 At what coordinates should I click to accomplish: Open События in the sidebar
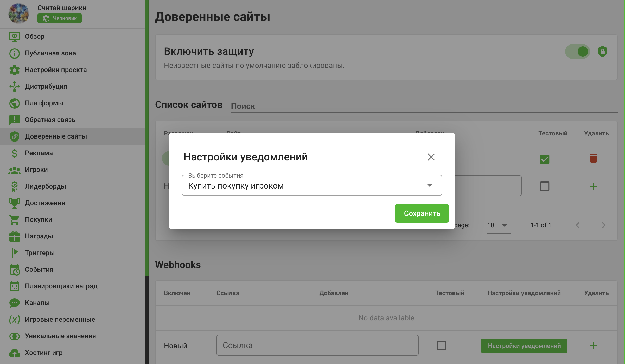click(x=72, y=270)
